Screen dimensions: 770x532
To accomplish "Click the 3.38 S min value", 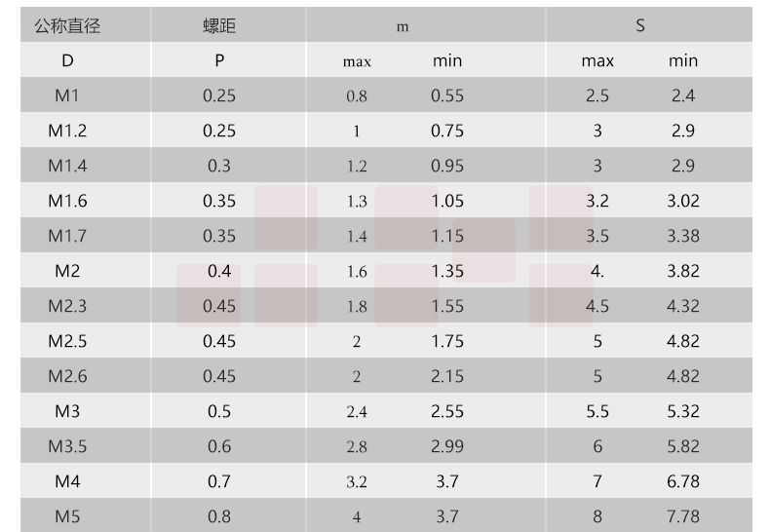I will point(683,236).
